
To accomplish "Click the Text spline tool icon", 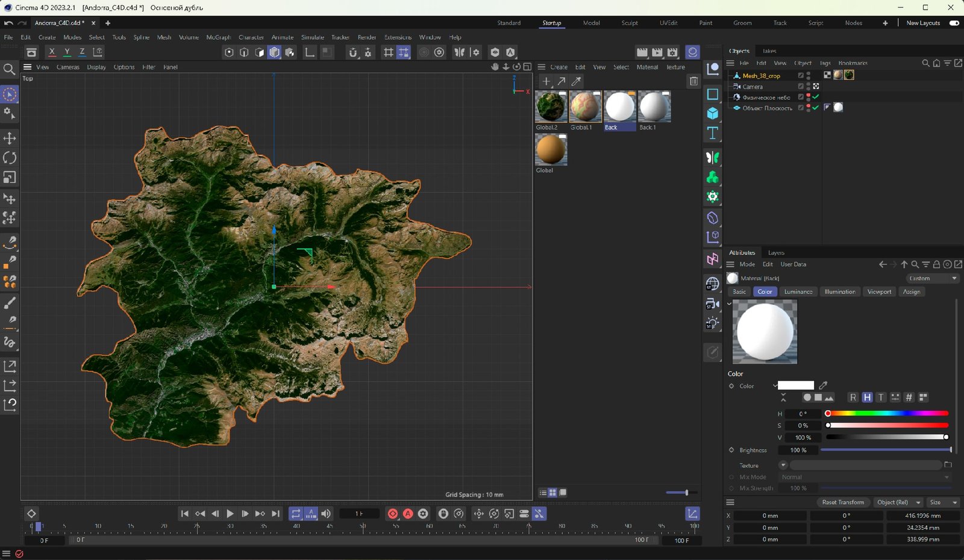I will 713,133.
